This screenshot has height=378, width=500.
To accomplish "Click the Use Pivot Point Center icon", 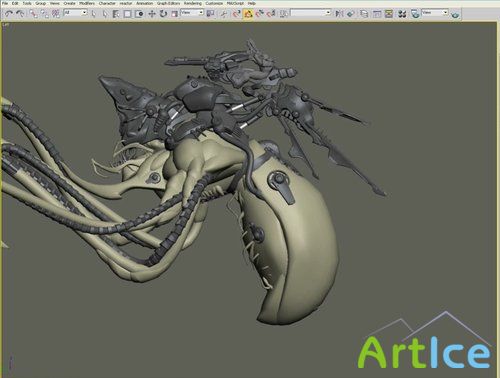I will [210, 14].
